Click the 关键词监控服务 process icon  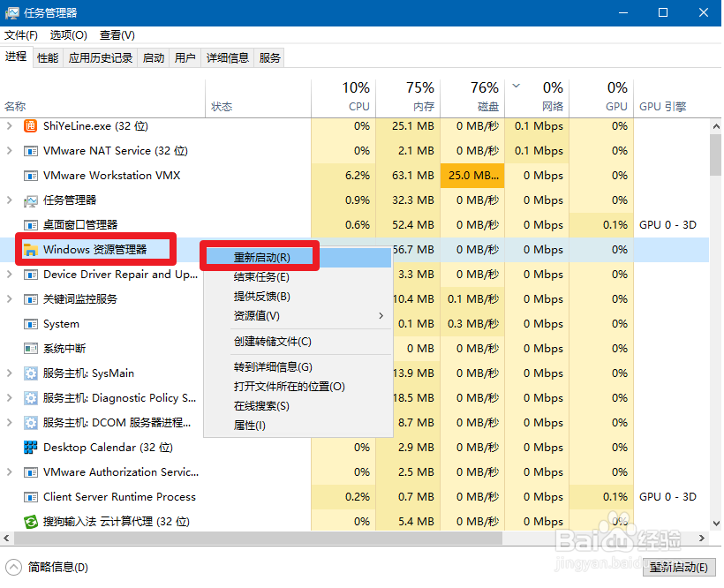[x=29, y=299]
